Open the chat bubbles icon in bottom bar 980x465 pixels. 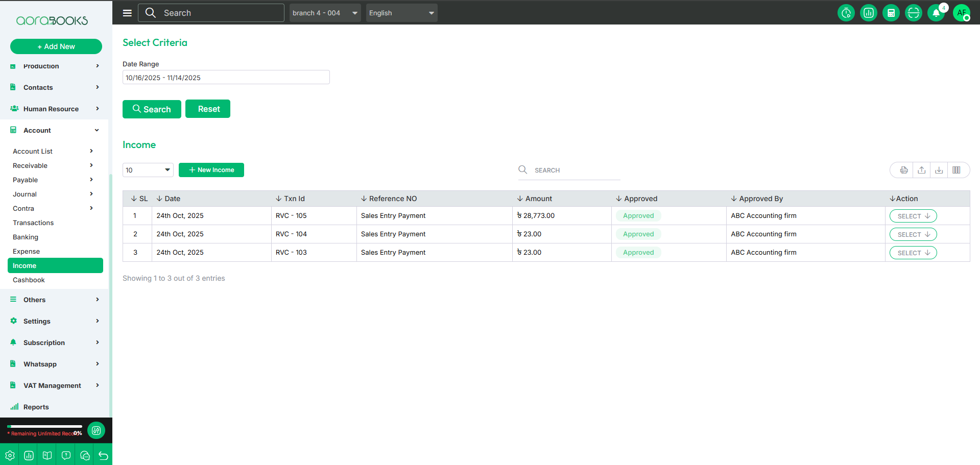point(85,455)
